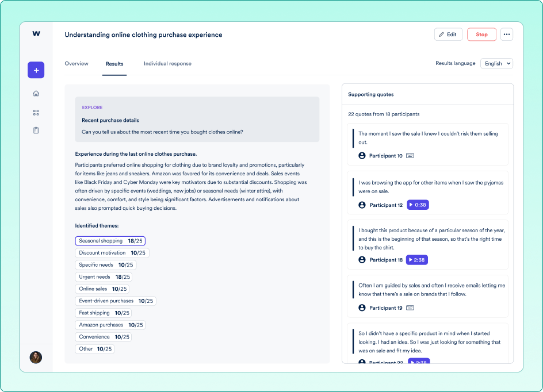This screenshot has height=392, width=543.
Task: Open the user profile avatar
Action: pos(36,357)
